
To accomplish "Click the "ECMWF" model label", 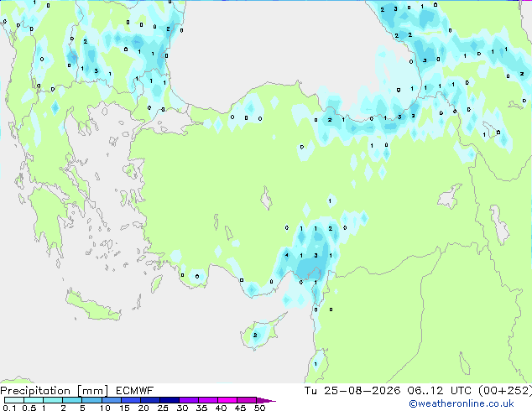I will click(x=135, y=391).
